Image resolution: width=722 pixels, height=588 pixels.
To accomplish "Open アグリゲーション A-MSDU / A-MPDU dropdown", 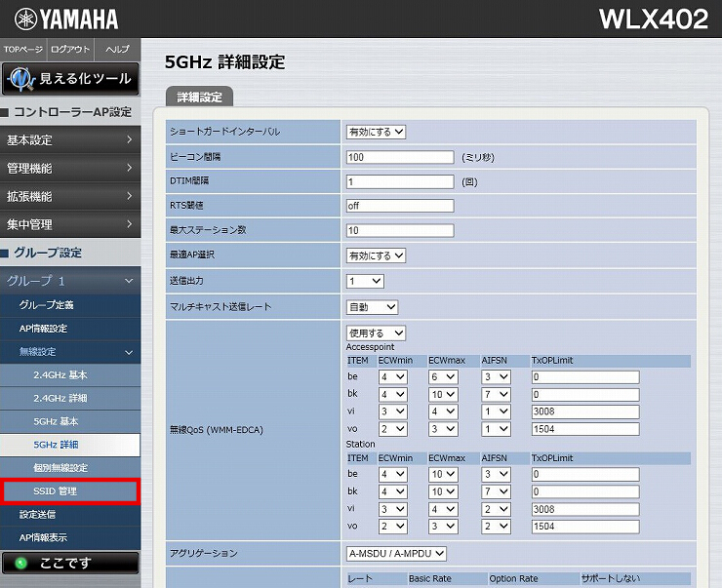I will 396,554.
